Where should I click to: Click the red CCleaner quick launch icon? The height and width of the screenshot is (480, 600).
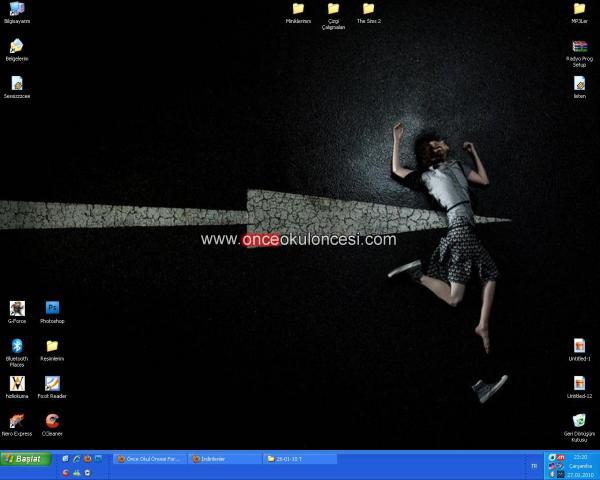pyautogui.click(x=65, y=473)
